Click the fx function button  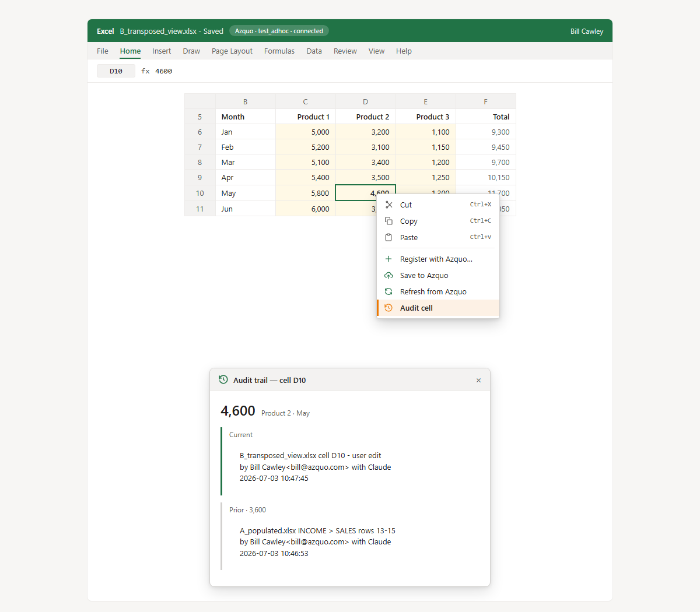click(145, 71)
